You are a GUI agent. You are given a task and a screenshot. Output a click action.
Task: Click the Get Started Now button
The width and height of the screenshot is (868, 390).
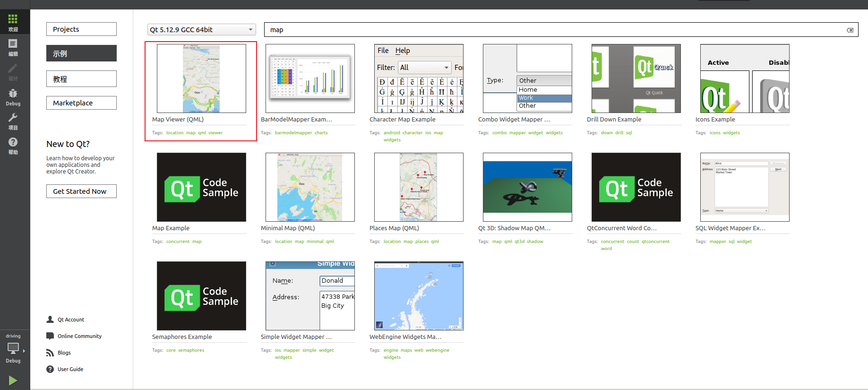(x=81, y=191)
